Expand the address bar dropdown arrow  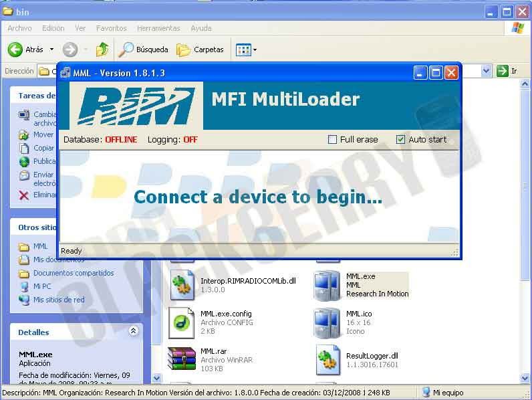tap(486, 71)
